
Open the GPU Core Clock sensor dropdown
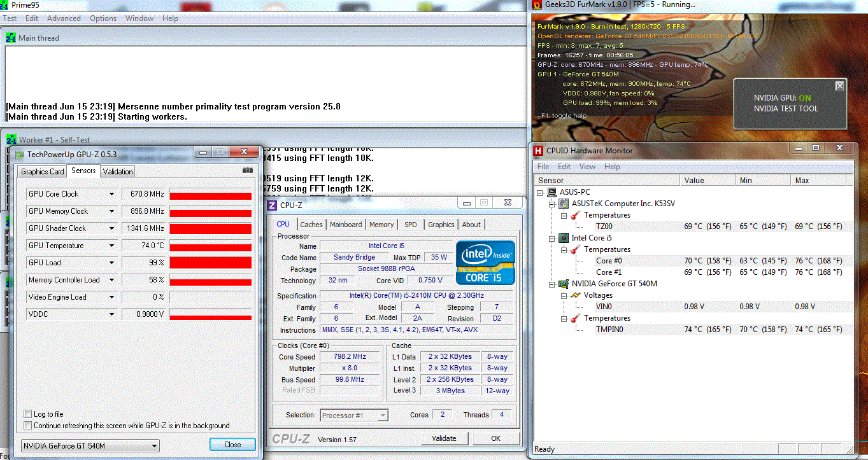pos(112,194)
